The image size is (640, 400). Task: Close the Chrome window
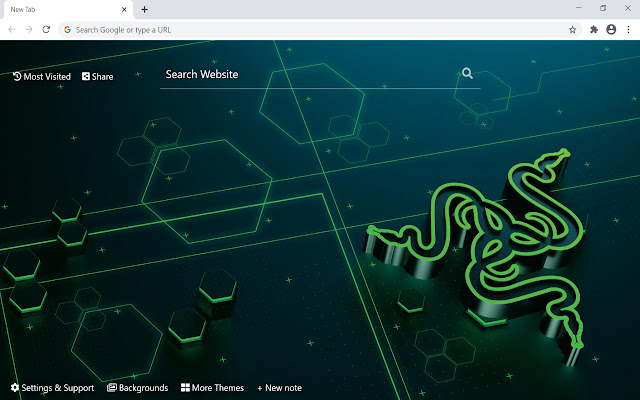click(628, 8)
